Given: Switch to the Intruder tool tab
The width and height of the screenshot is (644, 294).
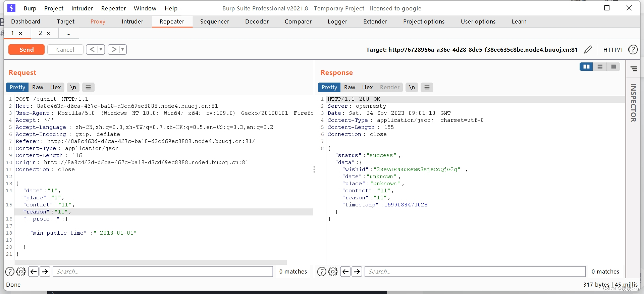Looking at the screenshot, I should 132,21.
